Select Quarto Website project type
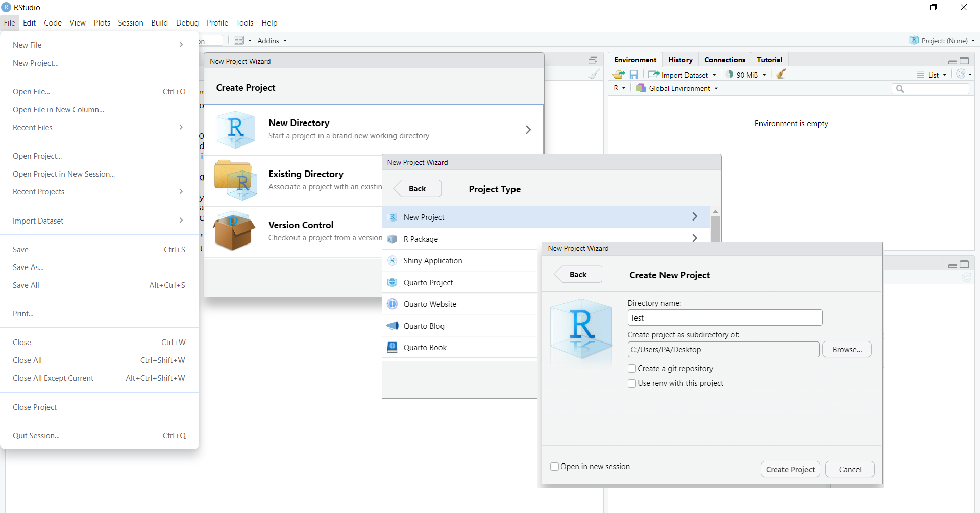The image size is (980, 513). click(x=459, y=304)
